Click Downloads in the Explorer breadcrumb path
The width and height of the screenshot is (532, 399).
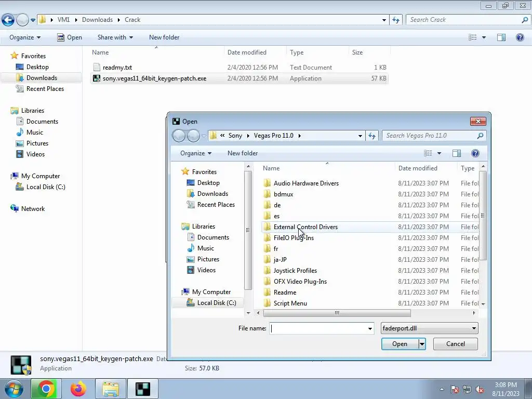(x=97, y=20)
